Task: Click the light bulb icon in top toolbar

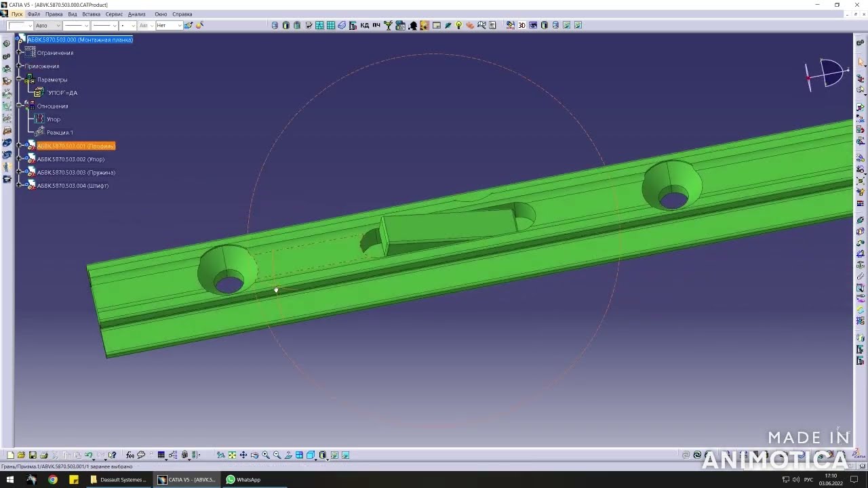Action: click(x=458, y=25)
